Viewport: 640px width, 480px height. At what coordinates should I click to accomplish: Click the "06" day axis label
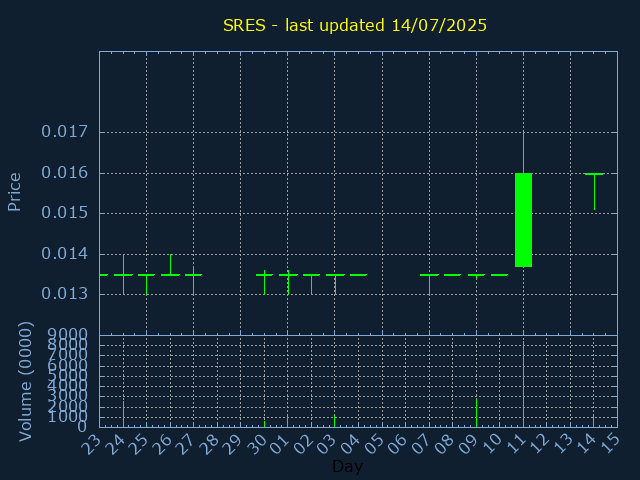point(398,444)
